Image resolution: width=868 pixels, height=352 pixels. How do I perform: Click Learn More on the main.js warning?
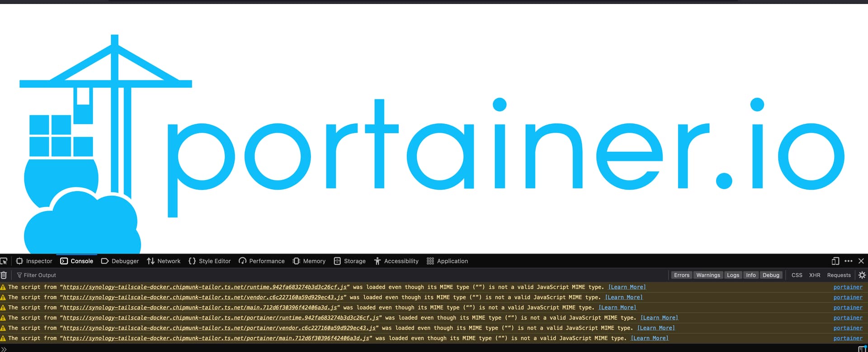tap(617, 308)
